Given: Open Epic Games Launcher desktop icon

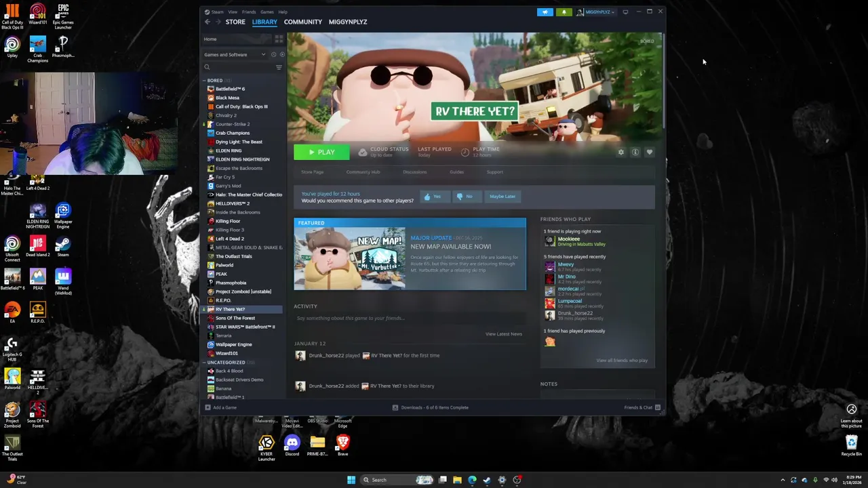Looking at the screenshot, I should click(63, 18).
